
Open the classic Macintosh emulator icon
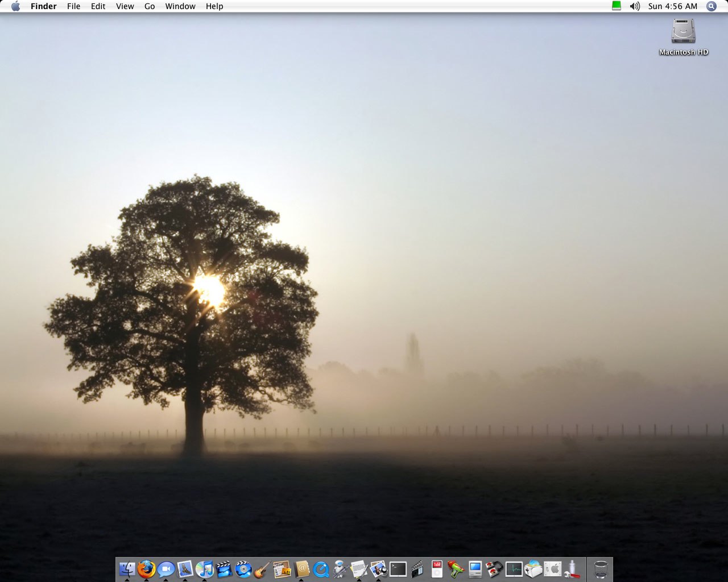pyautogui.click(x=475, y=569)
